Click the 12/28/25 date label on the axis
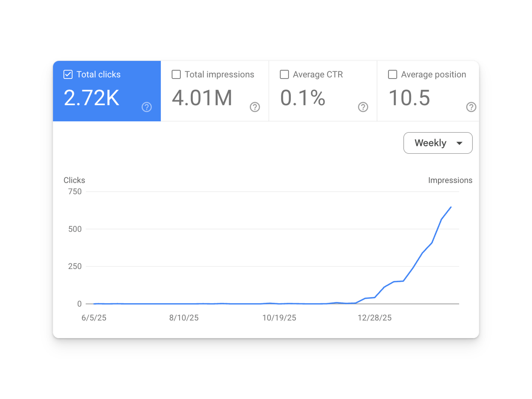 click(374, 318)
